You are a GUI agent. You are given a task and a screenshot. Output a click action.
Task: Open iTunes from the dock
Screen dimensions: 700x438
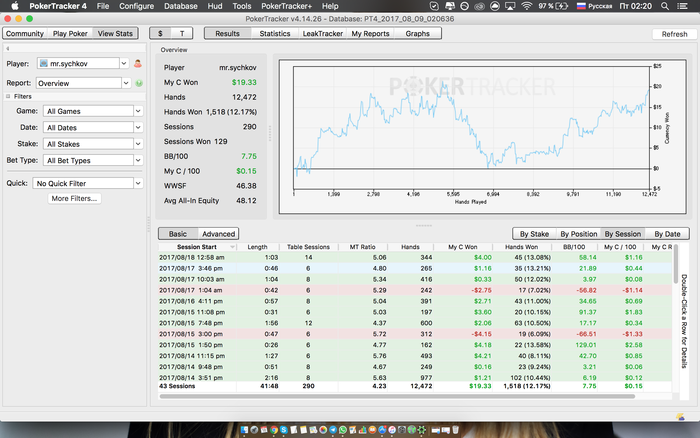[x=392, y=430]
